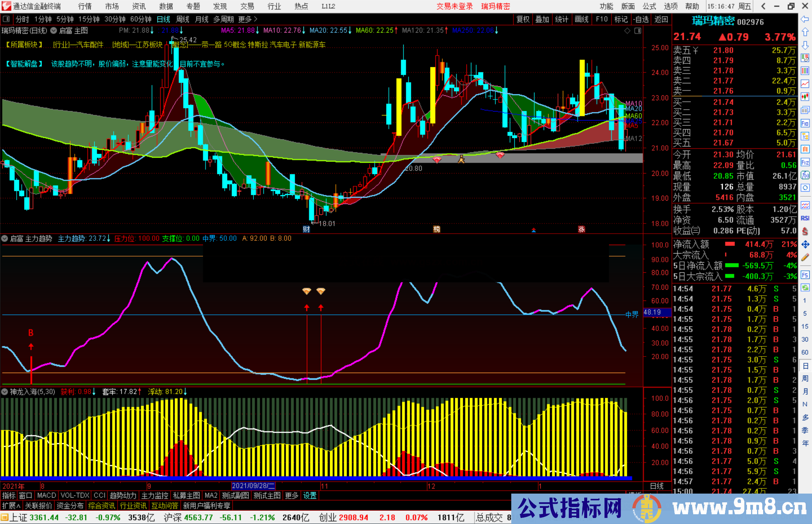Screen dimensions: 812x524
Task: Open the checked list icon in sidebar
Action: coord(805,58)
